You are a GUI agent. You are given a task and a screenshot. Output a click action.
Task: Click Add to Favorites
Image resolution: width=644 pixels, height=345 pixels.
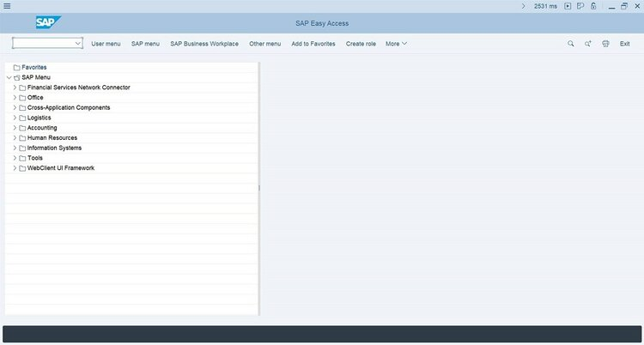(313, 44)
